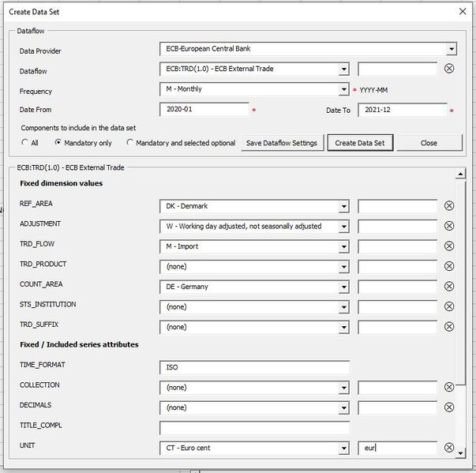Click the REF_AREA filter text box
The height and width of the screenshot is (473, 476).
click(x=397, y=206)
